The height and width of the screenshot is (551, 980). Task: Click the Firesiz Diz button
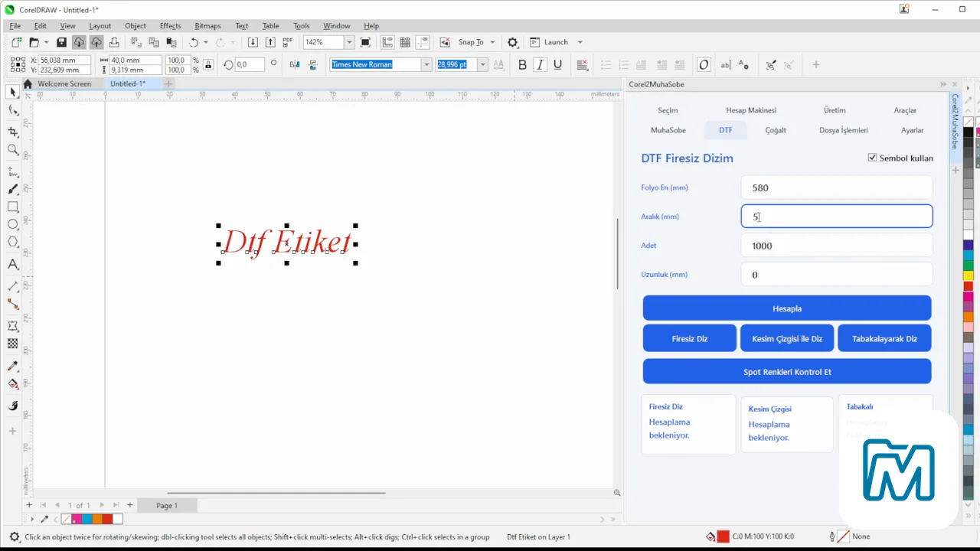coord(690,338)
